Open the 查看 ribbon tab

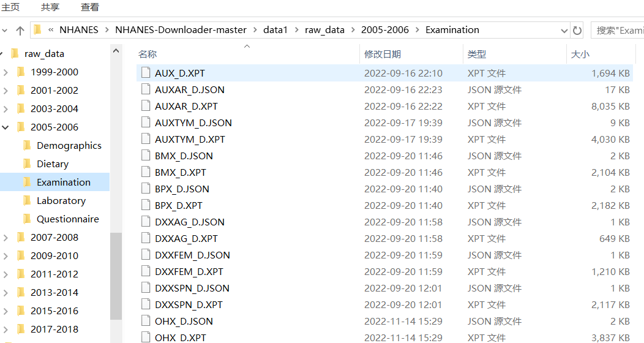[x=90, y=7]
